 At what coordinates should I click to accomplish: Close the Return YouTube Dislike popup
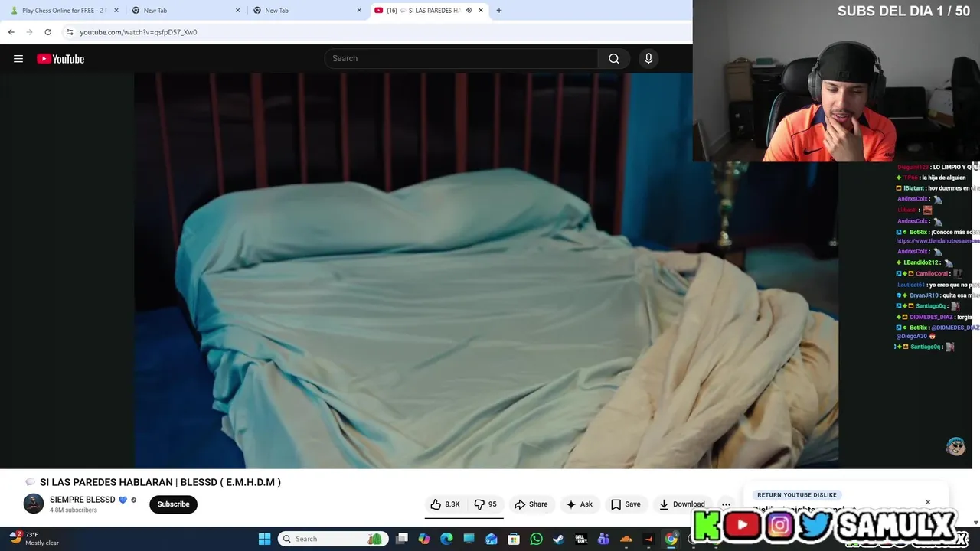point(927,503)
